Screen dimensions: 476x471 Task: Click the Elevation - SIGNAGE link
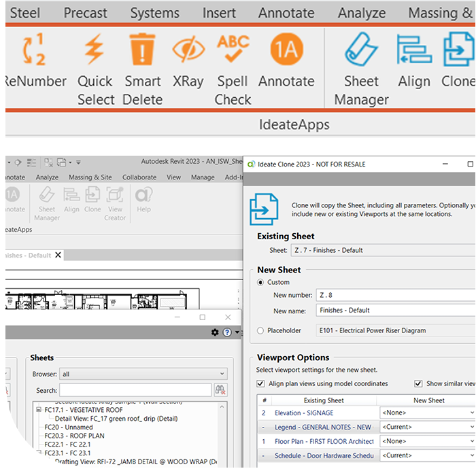point(304,413)
